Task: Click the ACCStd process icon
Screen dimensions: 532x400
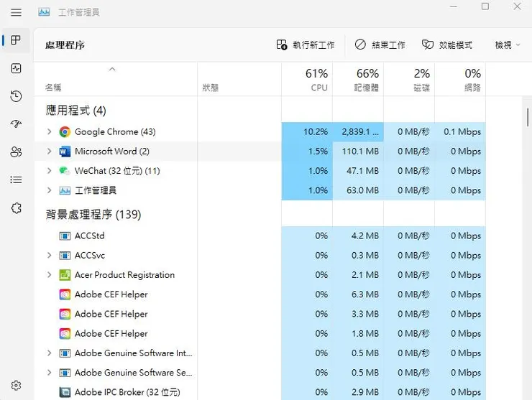Action: (65, 236)
